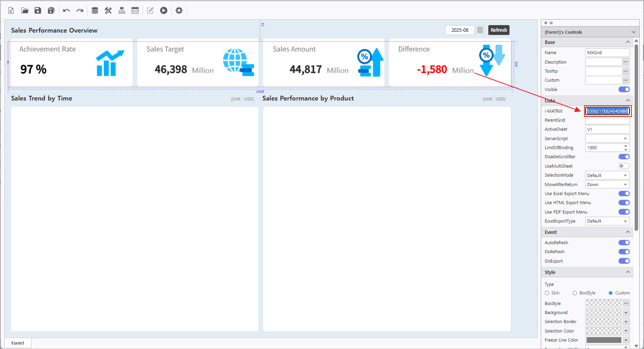Screen dimensions: 644x349
Task: Click the code window script icon
Action: point(135,11)
